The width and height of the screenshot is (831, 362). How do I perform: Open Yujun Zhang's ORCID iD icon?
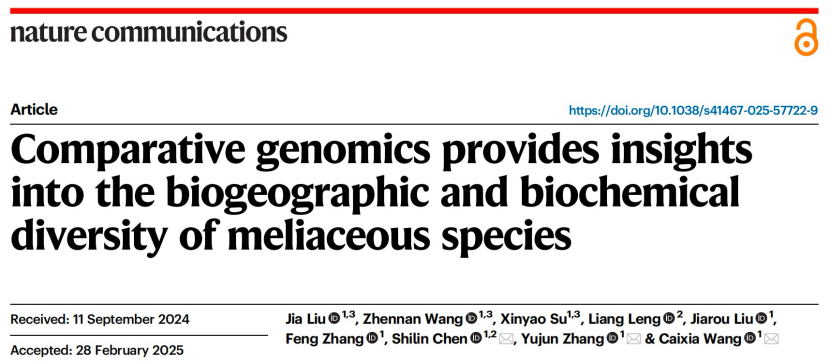coord(612,339)
